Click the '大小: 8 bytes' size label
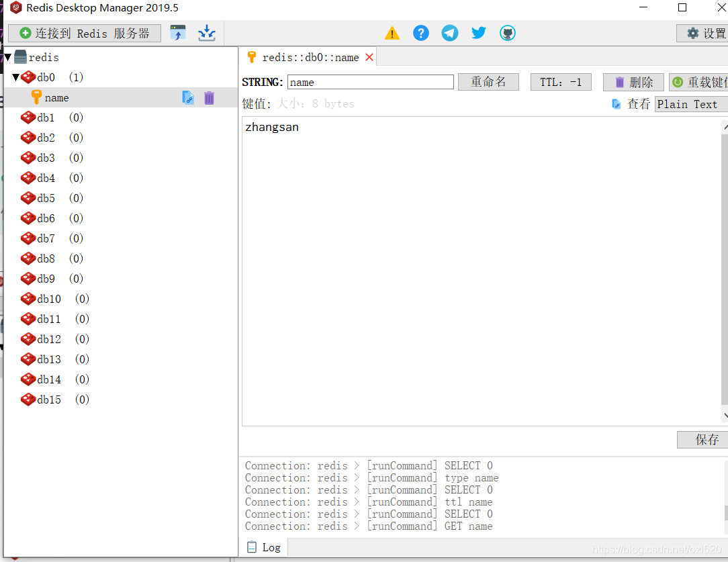Viewport: 728px width, 562px height. 315,103
